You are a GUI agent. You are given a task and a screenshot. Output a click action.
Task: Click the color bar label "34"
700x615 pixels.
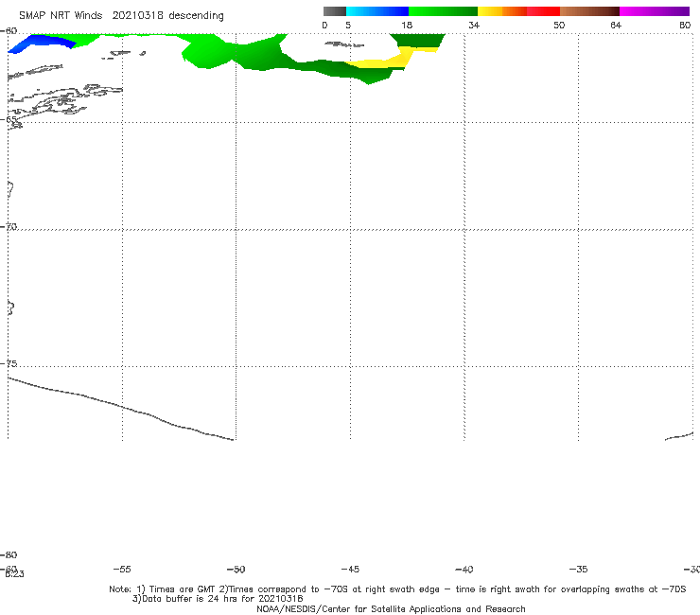point(474,25)
